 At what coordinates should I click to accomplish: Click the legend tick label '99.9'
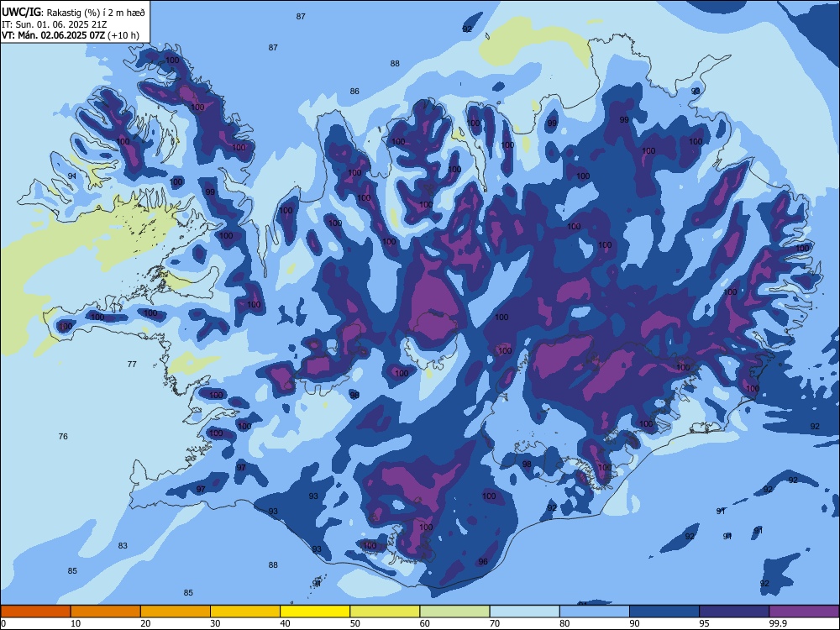click(778, 623)
